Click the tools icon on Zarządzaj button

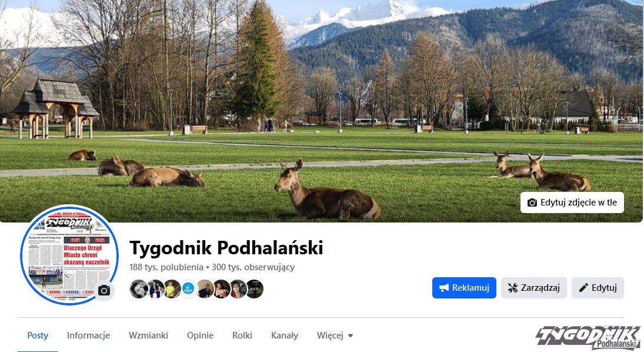[x=513, y=288]
